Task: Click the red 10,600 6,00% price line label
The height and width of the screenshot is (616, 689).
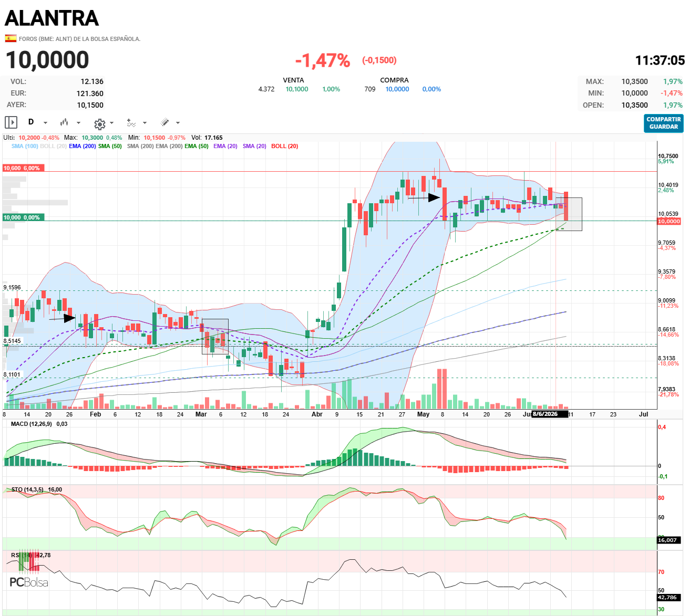Action: click(x=24, y=168)
